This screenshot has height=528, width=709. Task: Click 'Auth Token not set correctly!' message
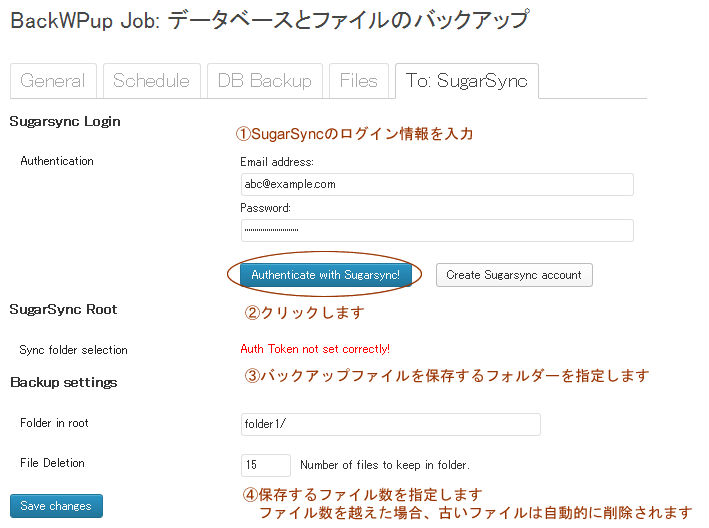[315, 349]
